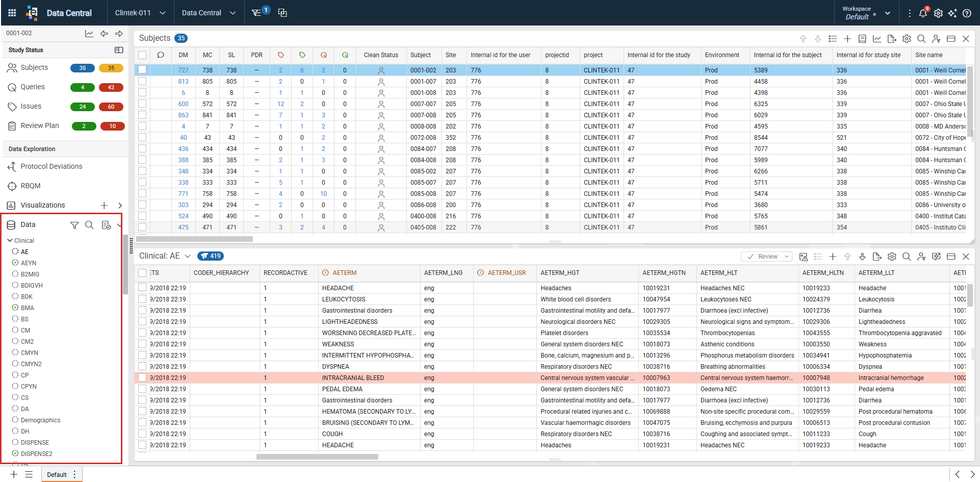Open the Demographics dataset in Clinical tree

point(40,420)
